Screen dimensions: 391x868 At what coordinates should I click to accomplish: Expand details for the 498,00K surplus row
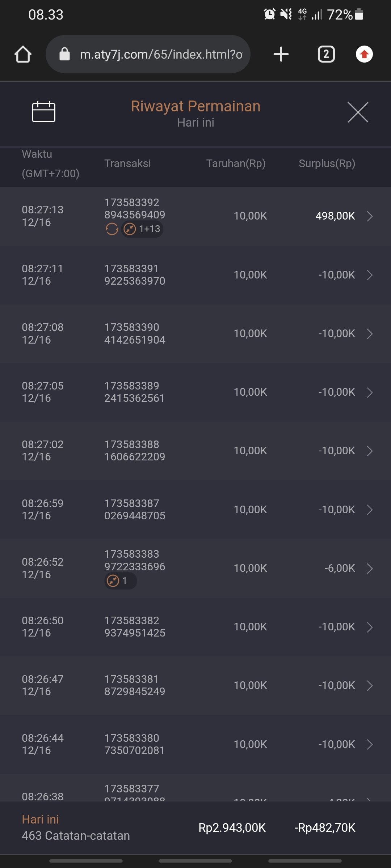click(370, 216)
